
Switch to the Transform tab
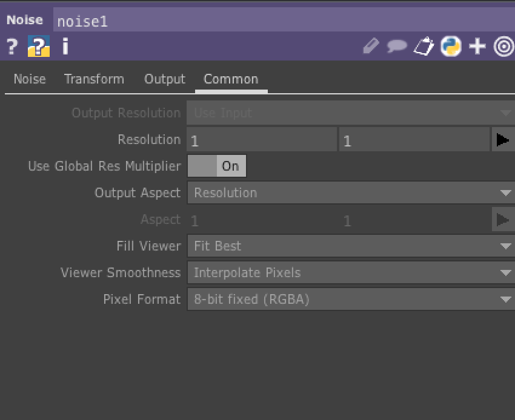(94, 79)
